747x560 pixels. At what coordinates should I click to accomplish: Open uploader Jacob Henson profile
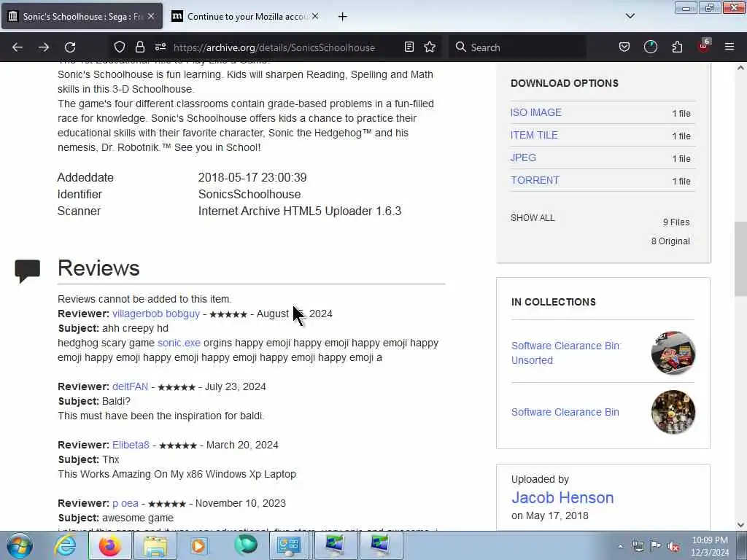coord(562,497)
